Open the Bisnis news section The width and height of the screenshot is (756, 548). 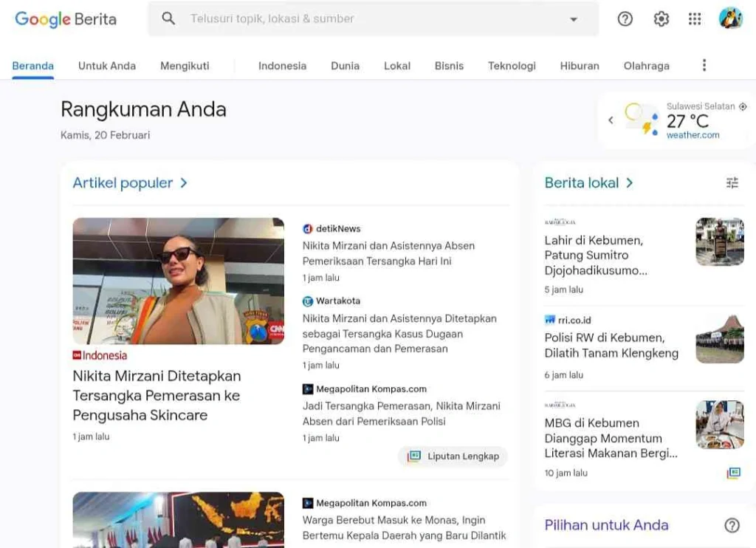coord(449,66)
